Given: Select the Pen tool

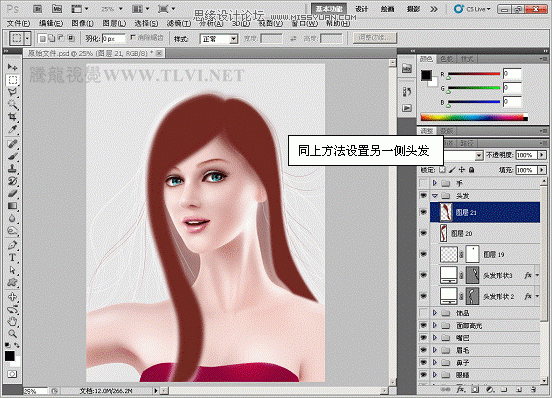Looking at the screenshot, I should (12, 245).
